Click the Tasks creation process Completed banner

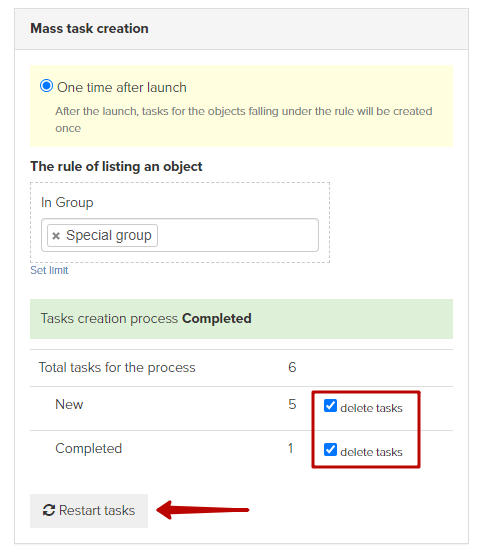[x=241, y=319]
